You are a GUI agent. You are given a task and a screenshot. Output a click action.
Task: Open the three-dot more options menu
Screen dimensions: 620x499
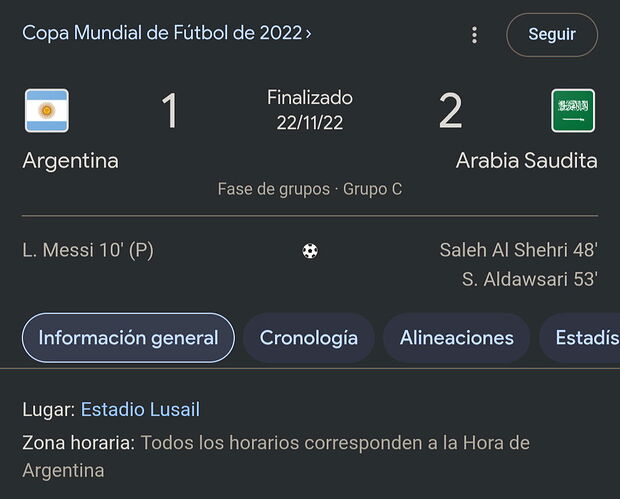pyautogui.click(x=474, y=35)
